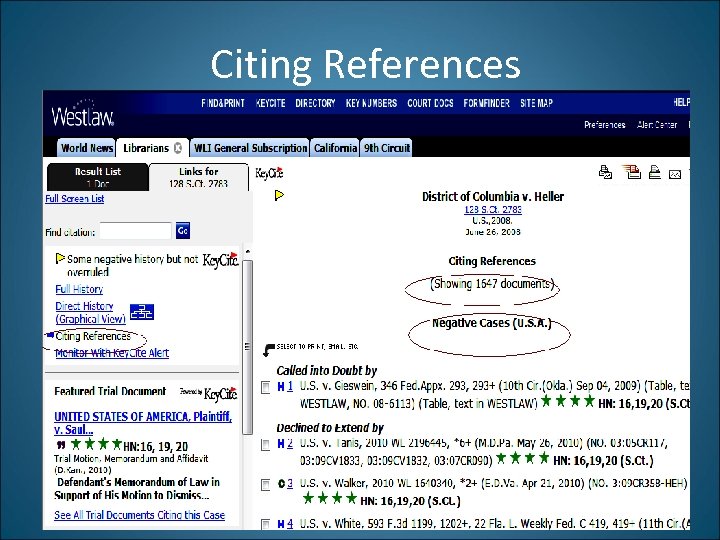Click the left panel vertical scrollbar thumb
The height and width of the screenshot is (540, 720).
247,347
